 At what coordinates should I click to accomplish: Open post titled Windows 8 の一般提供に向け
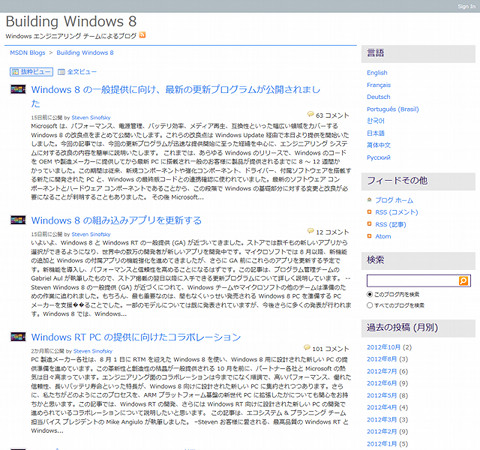[176, 96]
